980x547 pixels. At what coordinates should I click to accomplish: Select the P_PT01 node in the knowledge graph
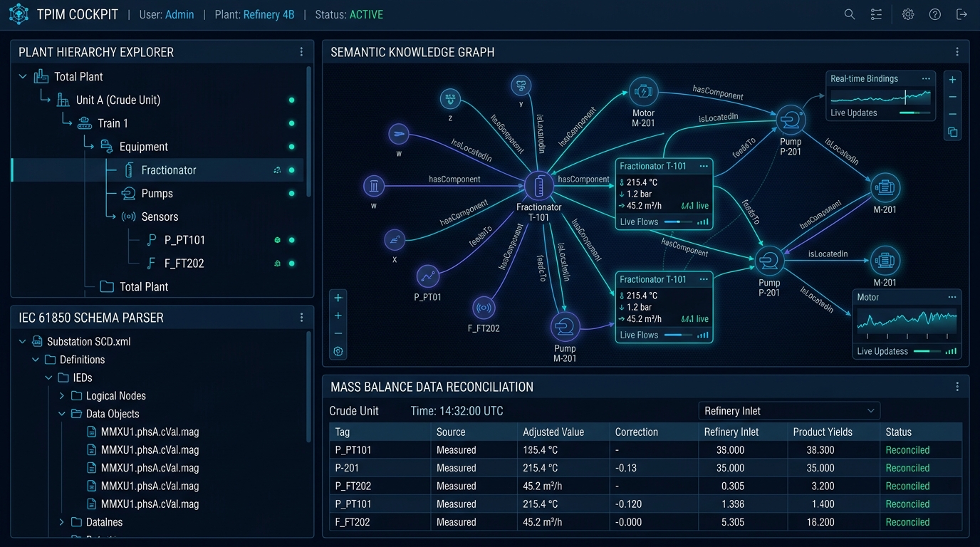tap(427, 276)
